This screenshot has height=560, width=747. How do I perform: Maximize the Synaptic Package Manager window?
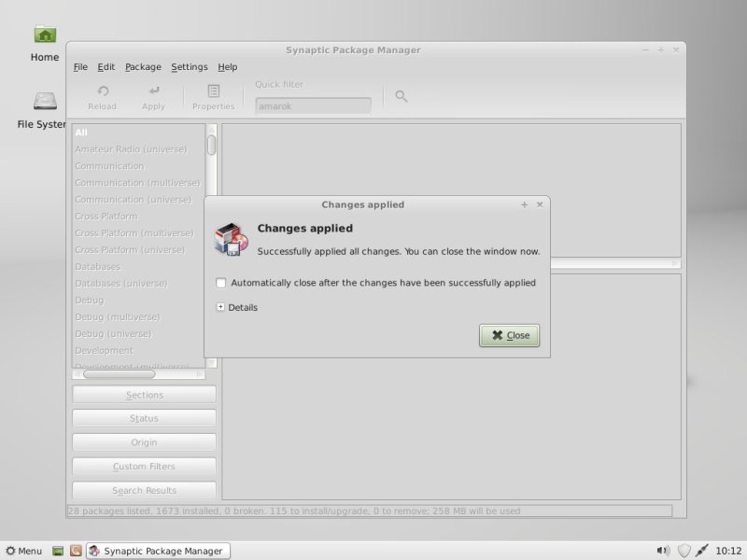click(x=661, y=50)
